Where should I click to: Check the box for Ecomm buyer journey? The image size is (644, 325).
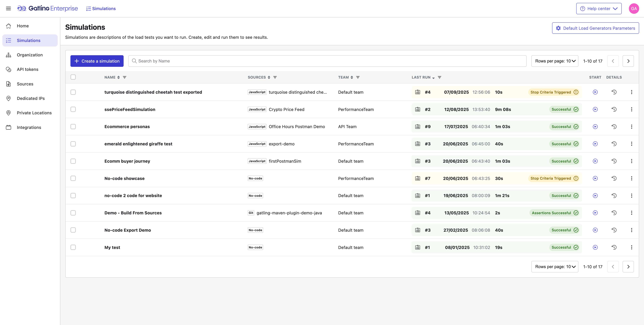[73, 161]
